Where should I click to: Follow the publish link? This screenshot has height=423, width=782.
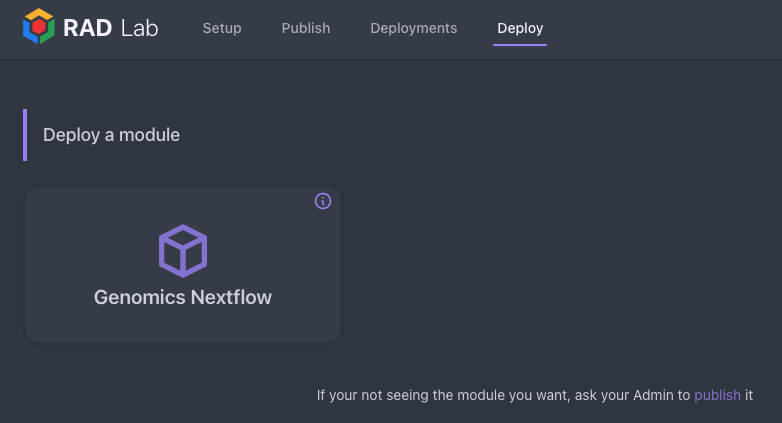717,395
